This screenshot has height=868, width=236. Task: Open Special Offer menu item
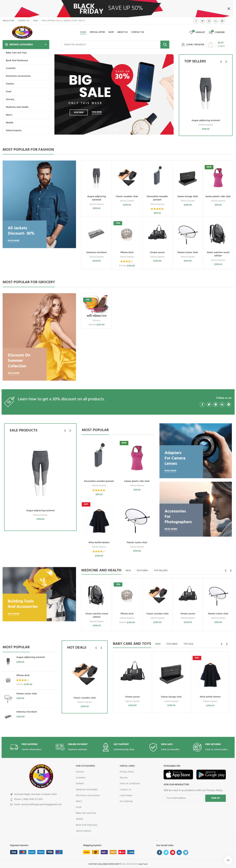click(x=97, y=32)
